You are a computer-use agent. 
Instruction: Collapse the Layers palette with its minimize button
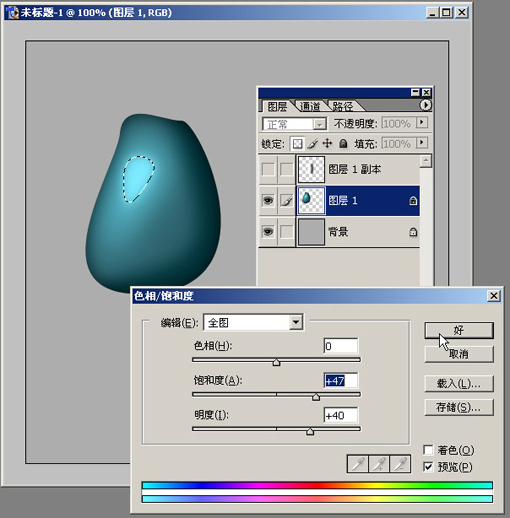pos(415,92)
